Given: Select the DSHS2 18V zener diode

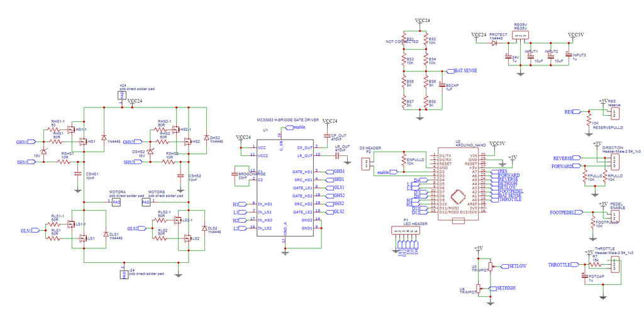Looking at the screenshot, I should click(x=150, y=152).
